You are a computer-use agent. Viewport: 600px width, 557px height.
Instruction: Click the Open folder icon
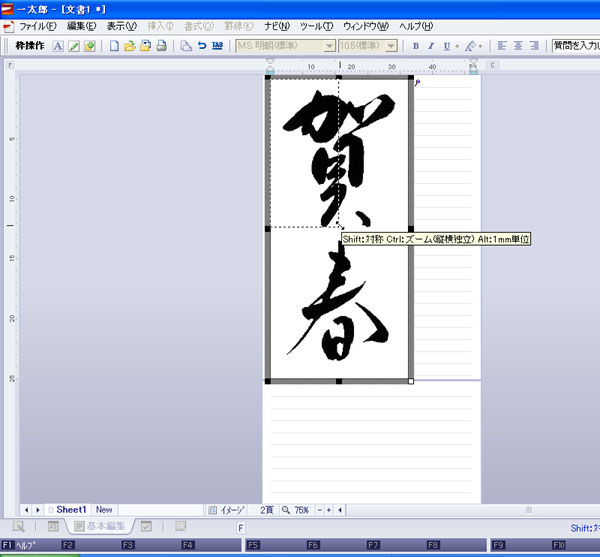click(x=130, y=46)
